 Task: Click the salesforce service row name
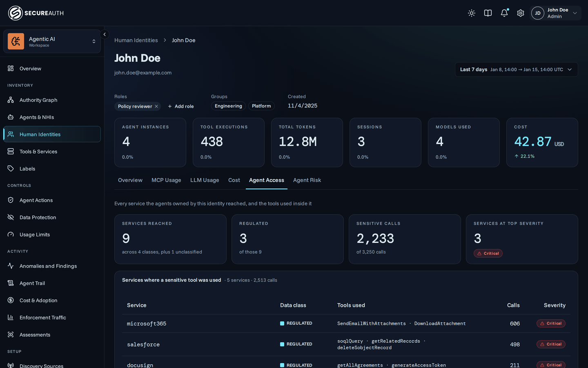(x=143, y=344)
